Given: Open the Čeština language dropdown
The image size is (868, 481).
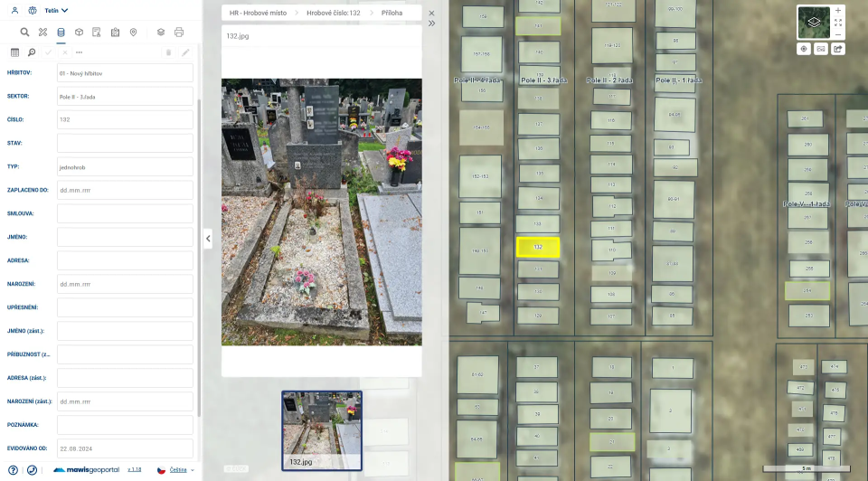Looking at the screenshot, I should tap(177, 470).
